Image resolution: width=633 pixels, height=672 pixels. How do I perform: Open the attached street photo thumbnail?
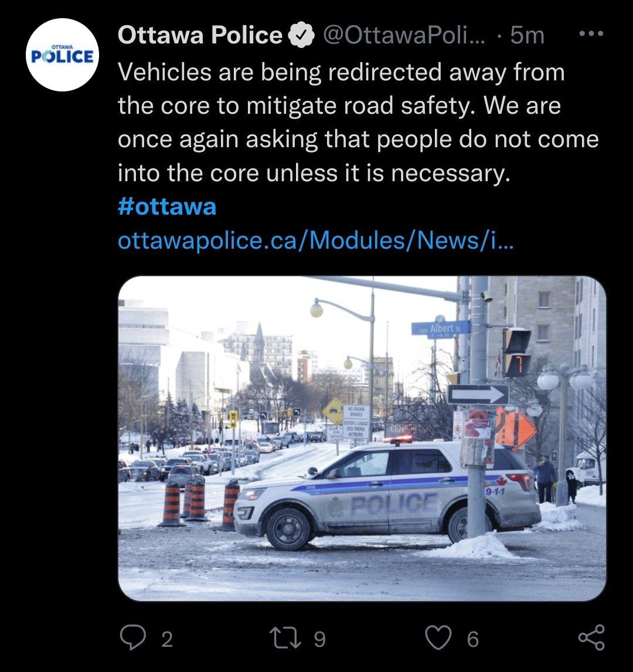pyautogui.click(x=362, y=439)
